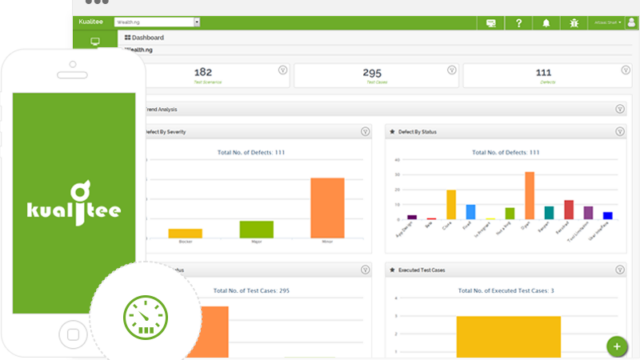Screen dimensions: 640x360
Task: Click the green plus floating button
Action: [x=617, y=347]
